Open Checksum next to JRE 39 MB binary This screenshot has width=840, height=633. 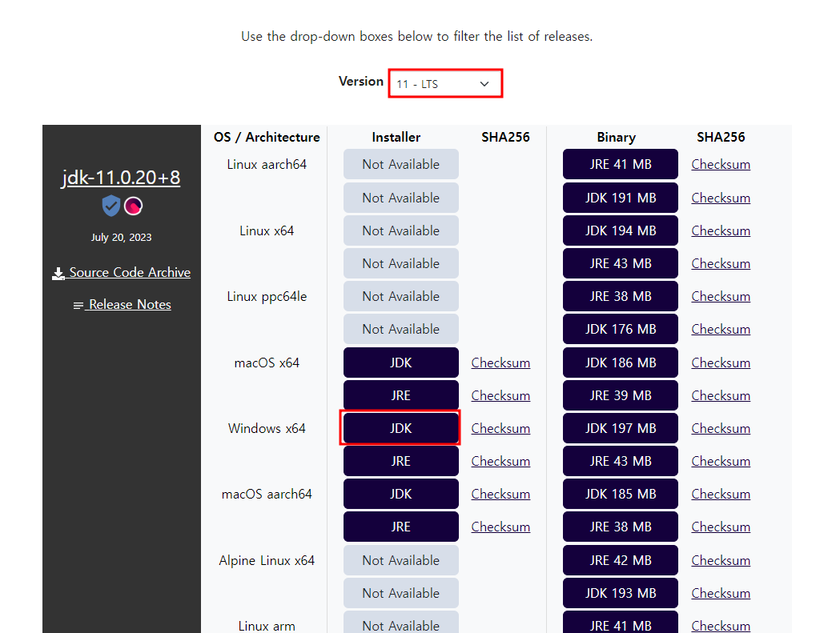[x=721, y=395]
